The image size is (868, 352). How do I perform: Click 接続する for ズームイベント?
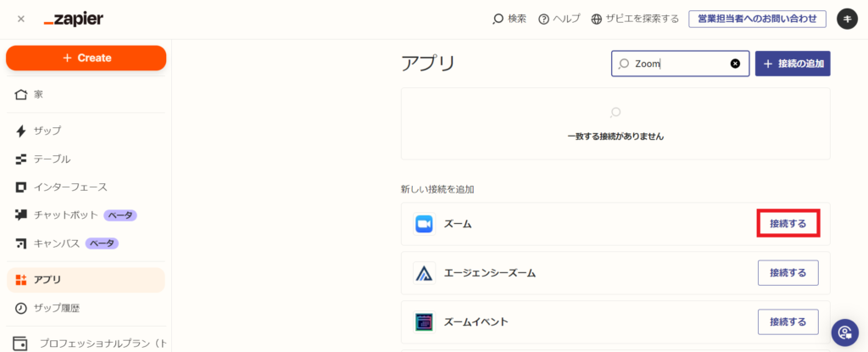pos(787,322)
